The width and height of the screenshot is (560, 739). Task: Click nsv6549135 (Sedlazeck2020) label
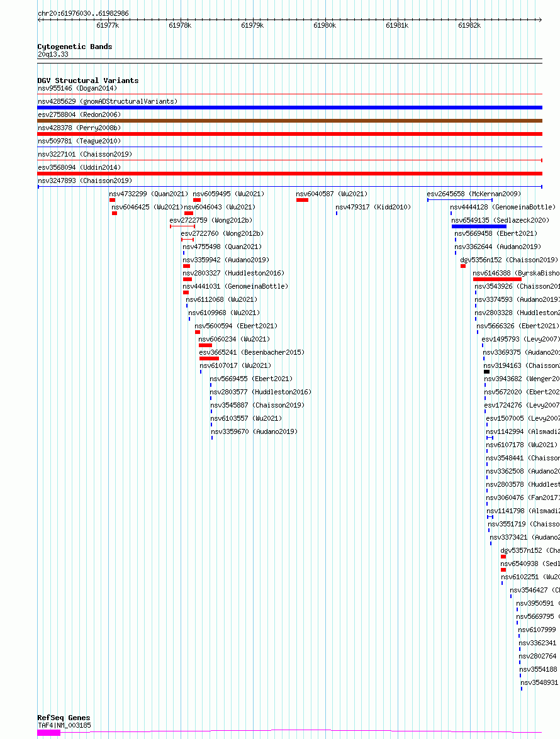click(x=500, y=220)
